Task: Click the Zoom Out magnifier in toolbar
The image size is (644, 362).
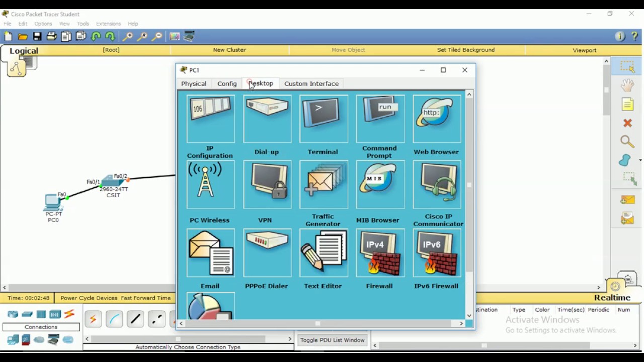Action: point(157,36)
